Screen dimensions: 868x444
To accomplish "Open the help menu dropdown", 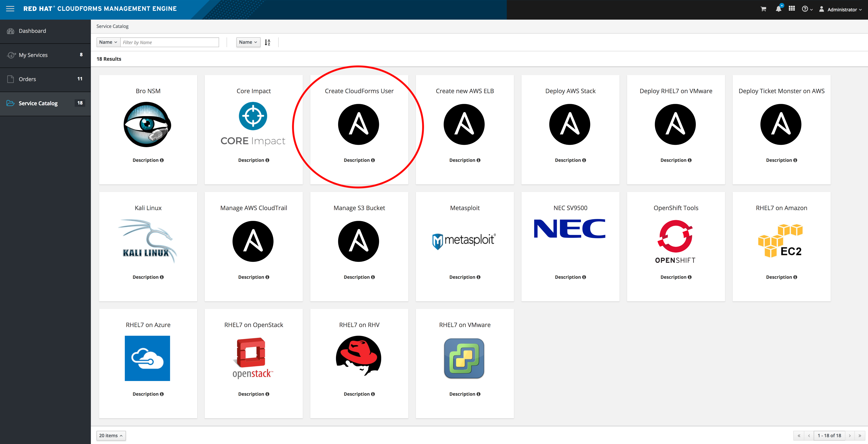I will [x=807, y=9].
